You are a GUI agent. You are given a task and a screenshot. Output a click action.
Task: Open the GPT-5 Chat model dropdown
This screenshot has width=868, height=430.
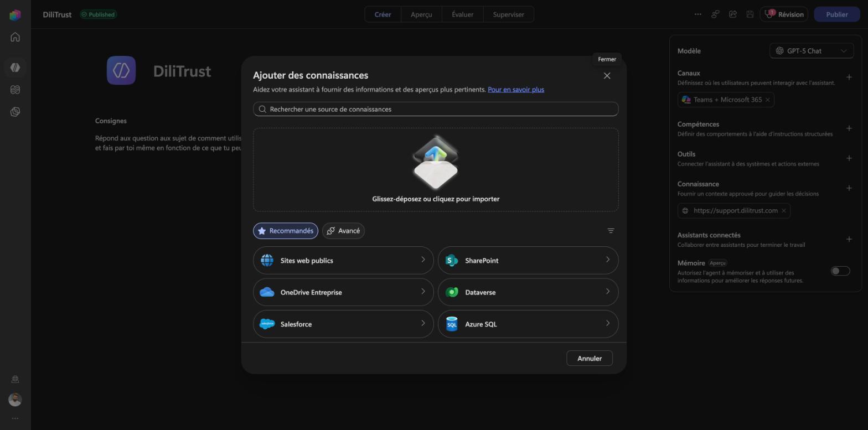tap(812, 51)
